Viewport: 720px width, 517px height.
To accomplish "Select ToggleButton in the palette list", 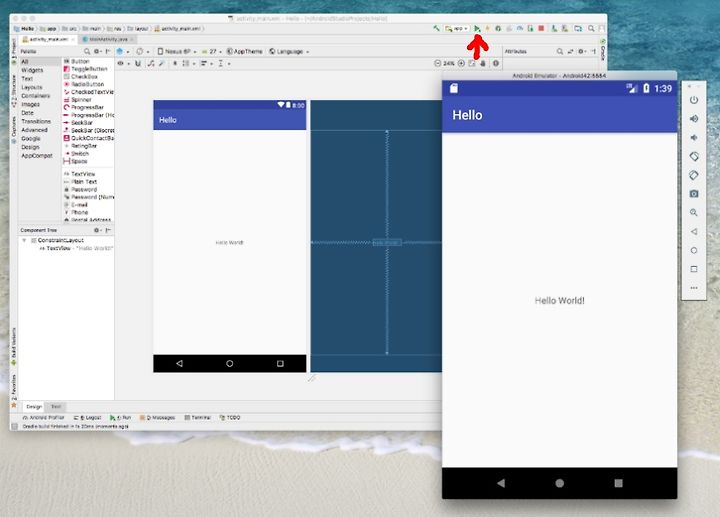I will [x=89, y=69].
